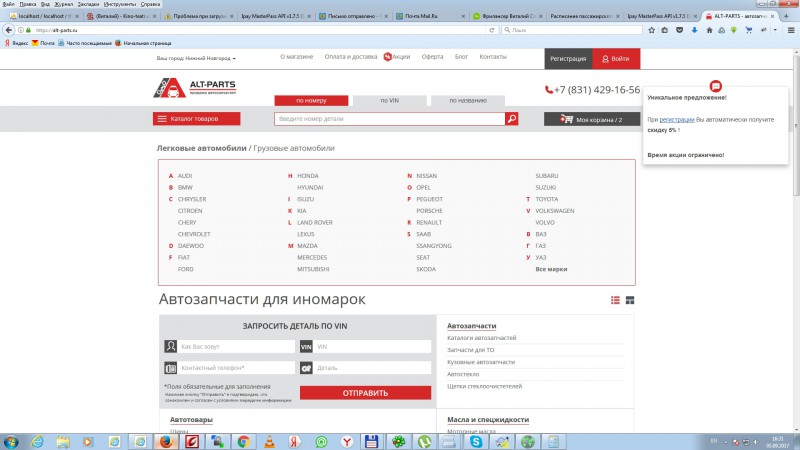Open 'Масла и спецжидкости' heading link

click(x=488, y=420)
